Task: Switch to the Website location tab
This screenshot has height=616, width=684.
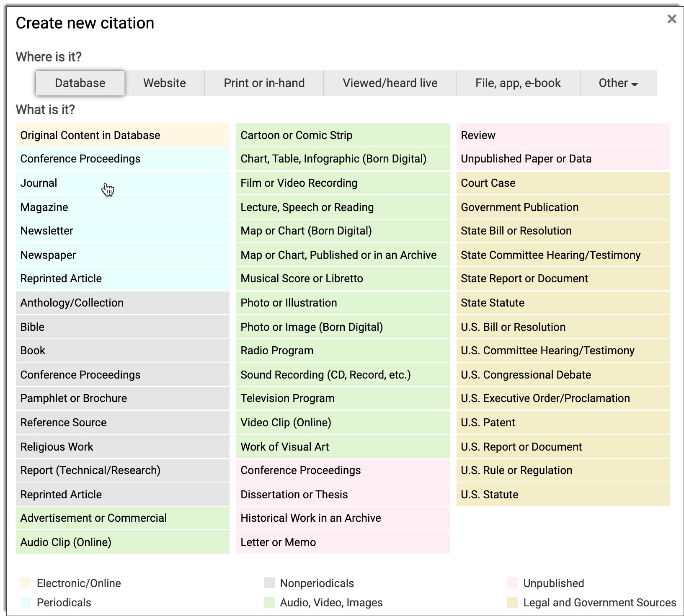Action: [164, 83]
